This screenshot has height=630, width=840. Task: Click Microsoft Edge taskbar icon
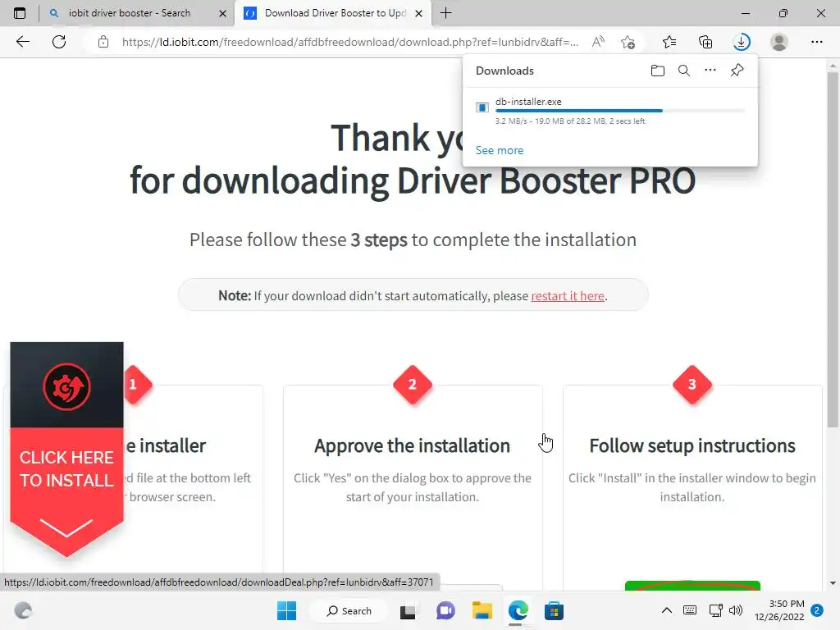[518, 610]
